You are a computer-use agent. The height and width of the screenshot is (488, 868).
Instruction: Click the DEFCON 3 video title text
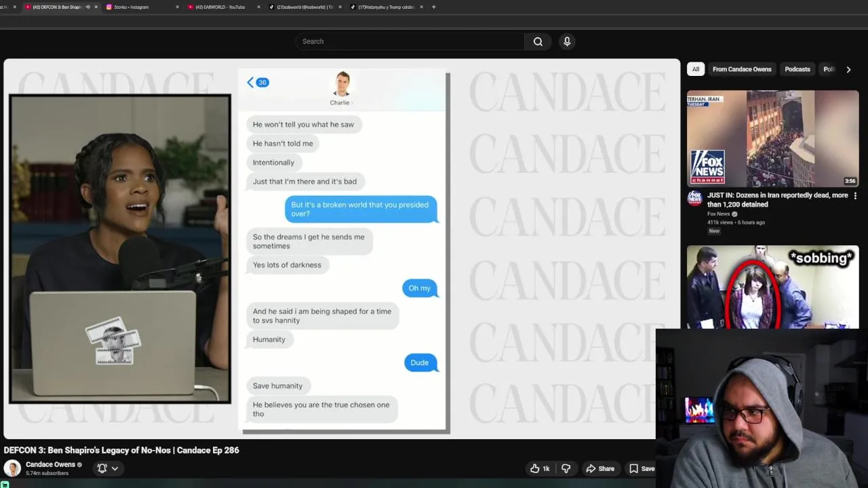click(x=121, y=450)
